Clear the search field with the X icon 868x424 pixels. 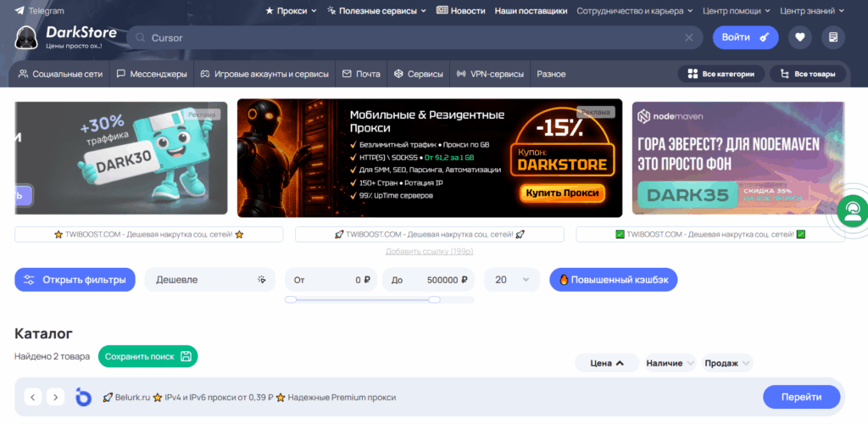click(x=688, y=37)
